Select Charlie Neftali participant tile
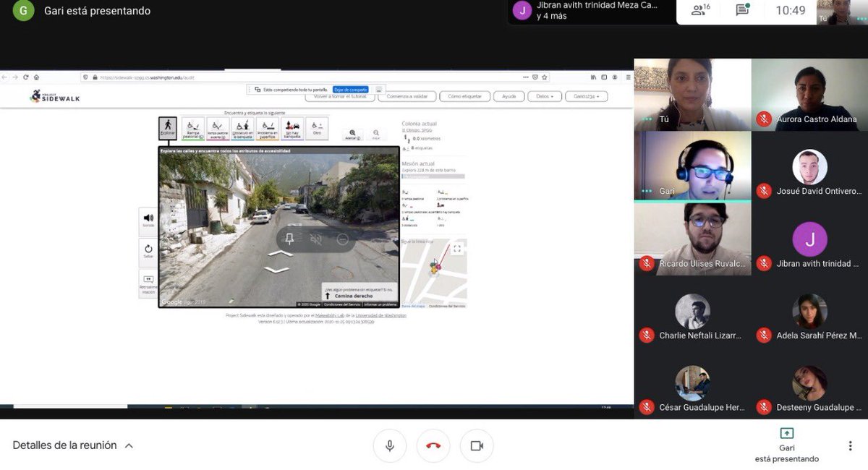Viewport: 868px width, 470px height. click(x=693, y=312)
